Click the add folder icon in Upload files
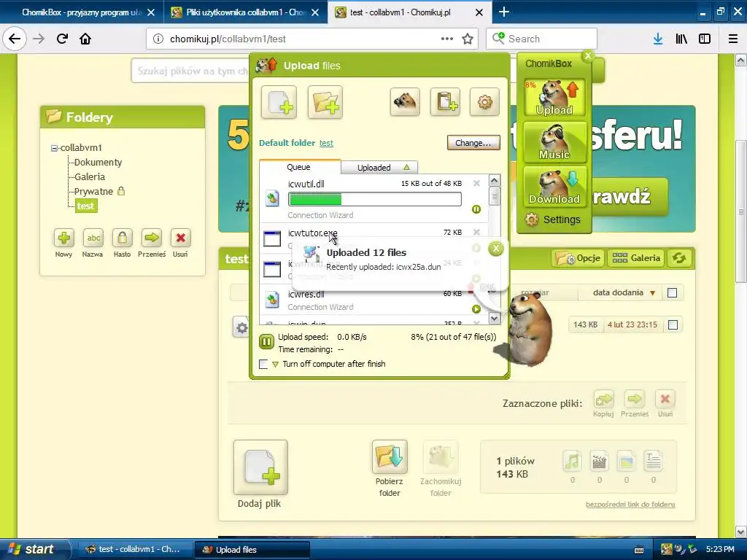The width and height of the screenshot is (747, 560). click(325, 102)
